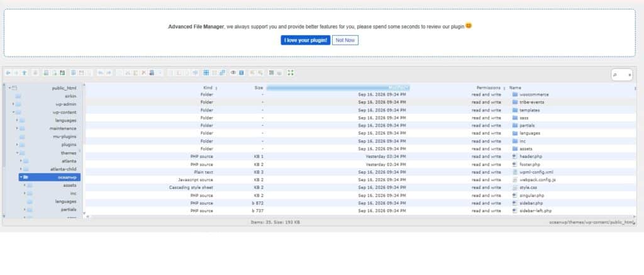Collapse the oceanwp tree node arrow

[21, 177]
